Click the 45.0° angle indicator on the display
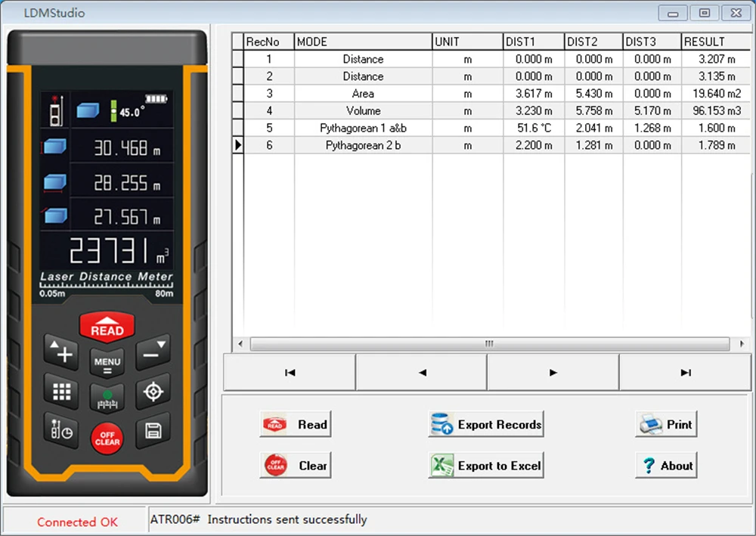The width and height of the screenshot is (756, 536). [x=132, y=112]
